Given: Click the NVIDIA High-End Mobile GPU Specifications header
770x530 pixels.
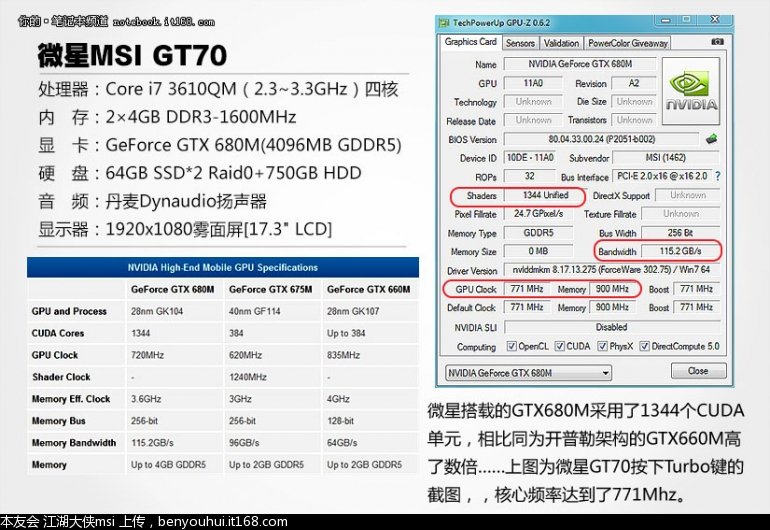Looking at the screenshot, I should (x=222, y=267).
